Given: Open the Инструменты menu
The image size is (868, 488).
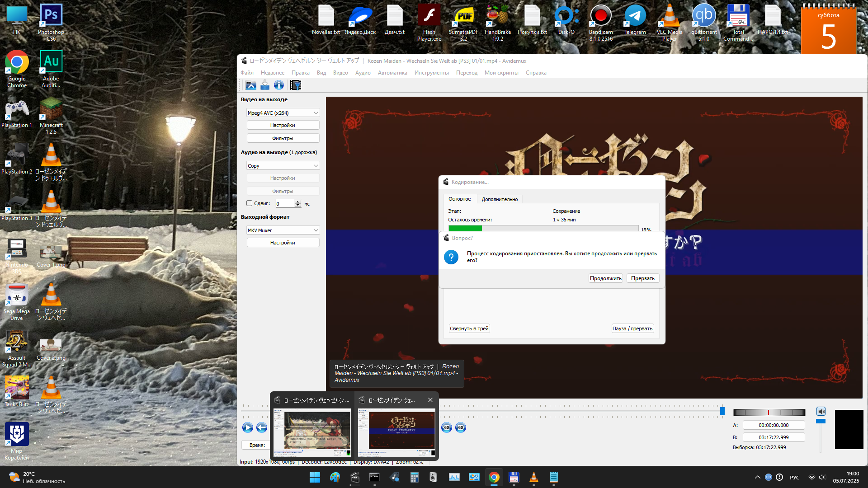Looking at the screenshot, I should click(x=431, y=73).
